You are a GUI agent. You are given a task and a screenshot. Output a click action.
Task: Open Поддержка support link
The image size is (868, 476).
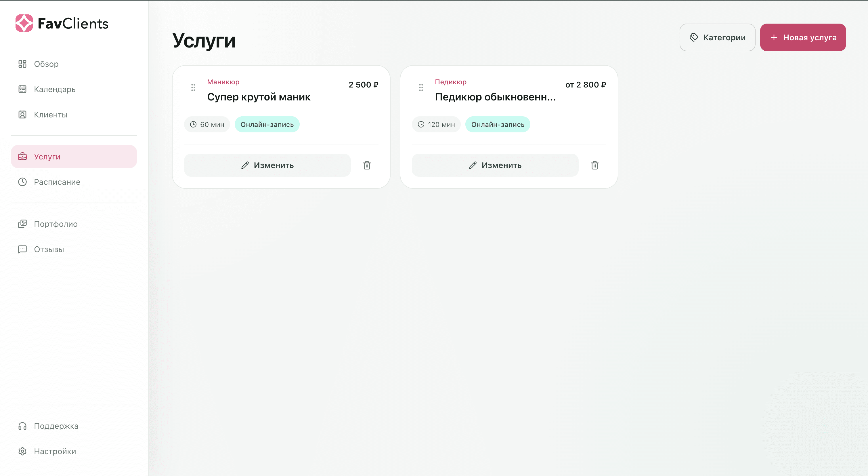pyautogui.click(x=74, y=426)
